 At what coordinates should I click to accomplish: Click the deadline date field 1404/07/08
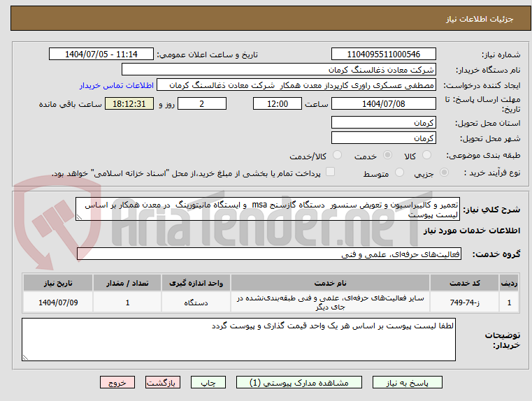click(383, 103)
